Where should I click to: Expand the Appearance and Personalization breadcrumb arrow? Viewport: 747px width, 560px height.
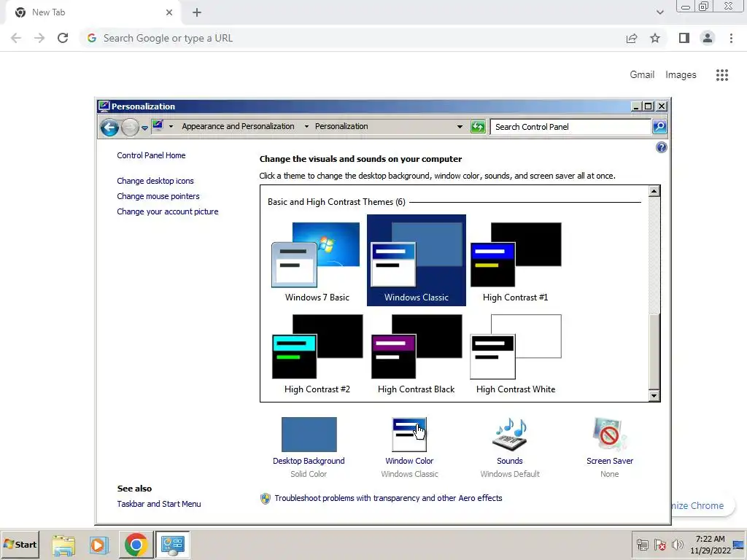coord(306,127)
